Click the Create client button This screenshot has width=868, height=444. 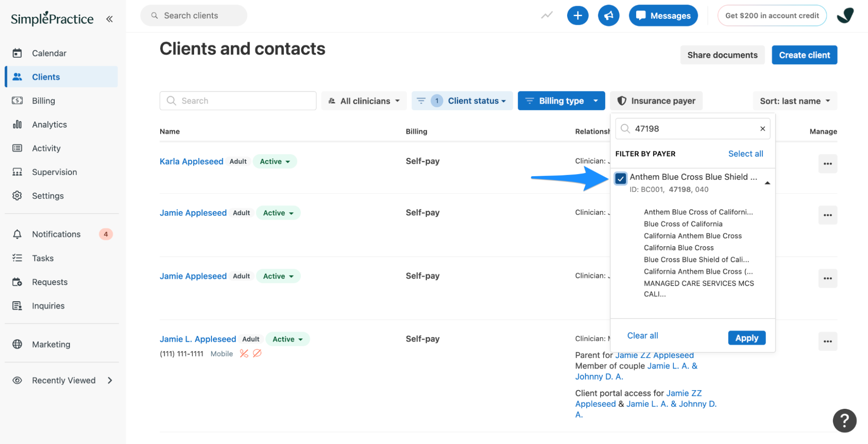pyautogui.click(x=804, y=55)
